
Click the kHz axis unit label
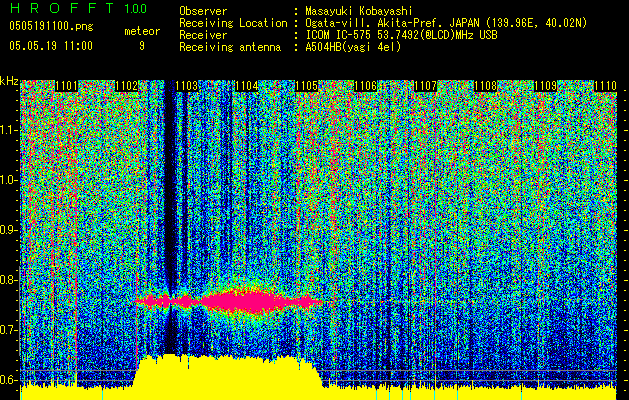[x=9, y=81]
